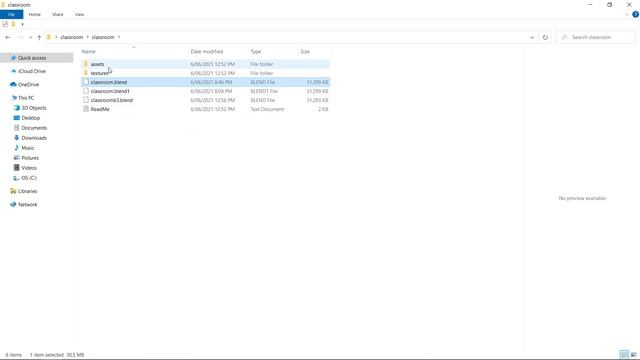Click the assets folder icon

(x=86, y=64)
